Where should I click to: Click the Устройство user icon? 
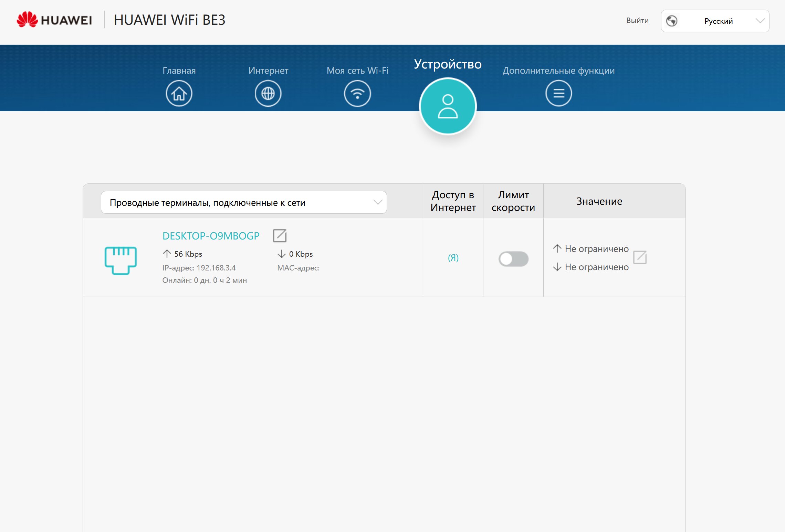(x=448, y=106)
